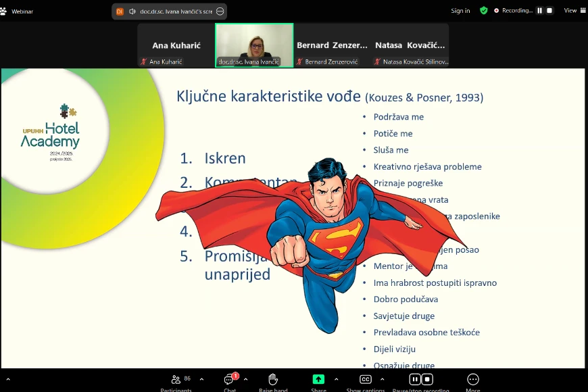Select Ana Kuharić's video tile
Image resolution: width=588 pixels, height=392 pixels.
pyautogui.click(x=176, y=46)
